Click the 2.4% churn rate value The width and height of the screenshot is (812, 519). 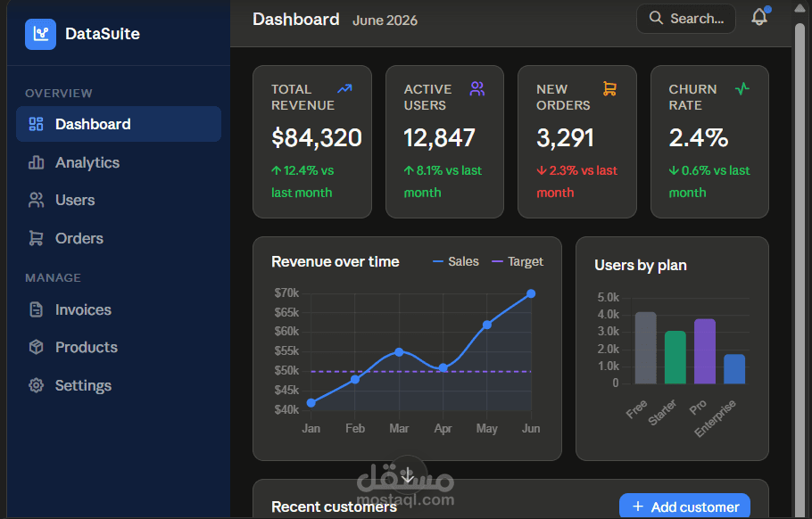698,137
